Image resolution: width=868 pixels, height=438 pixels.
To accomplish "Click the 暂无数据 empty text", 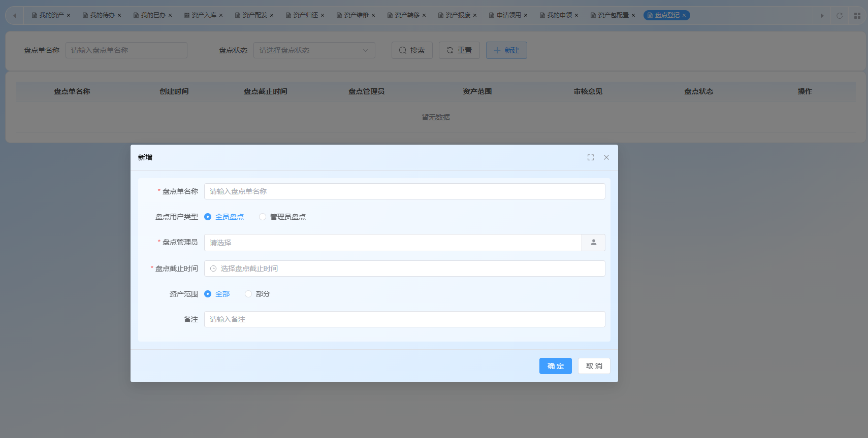I will [436, 117].
